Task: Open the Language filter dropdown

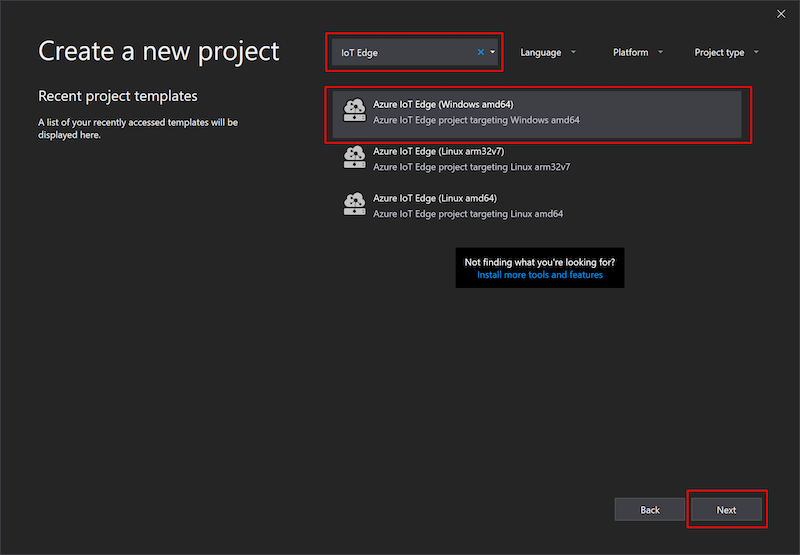Action: [x=547, y=53]
